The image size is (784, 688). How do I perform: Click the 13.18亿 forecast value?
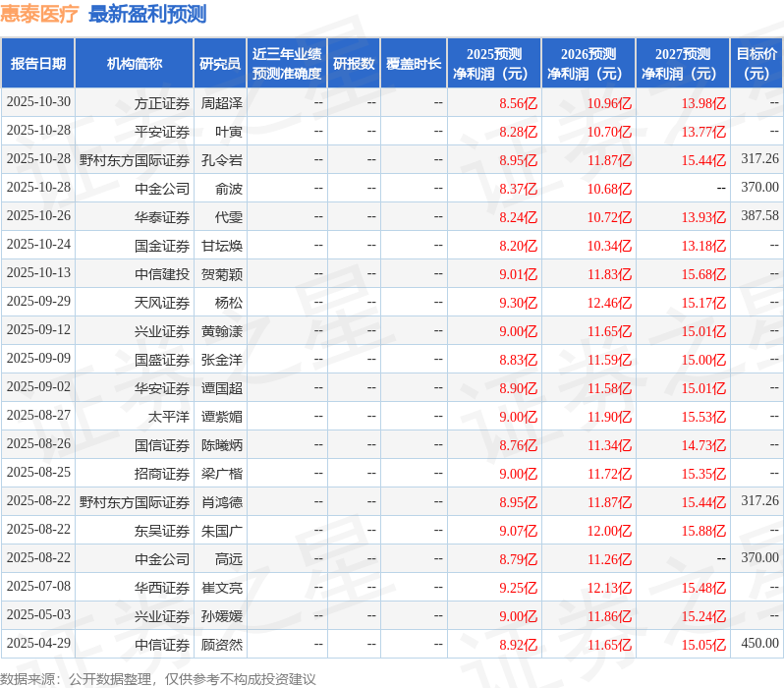click(x=703, y=246)
